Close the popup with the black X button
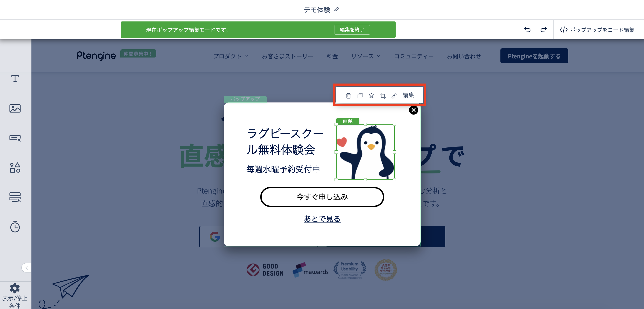644x309 pixels. pos(414,110)
